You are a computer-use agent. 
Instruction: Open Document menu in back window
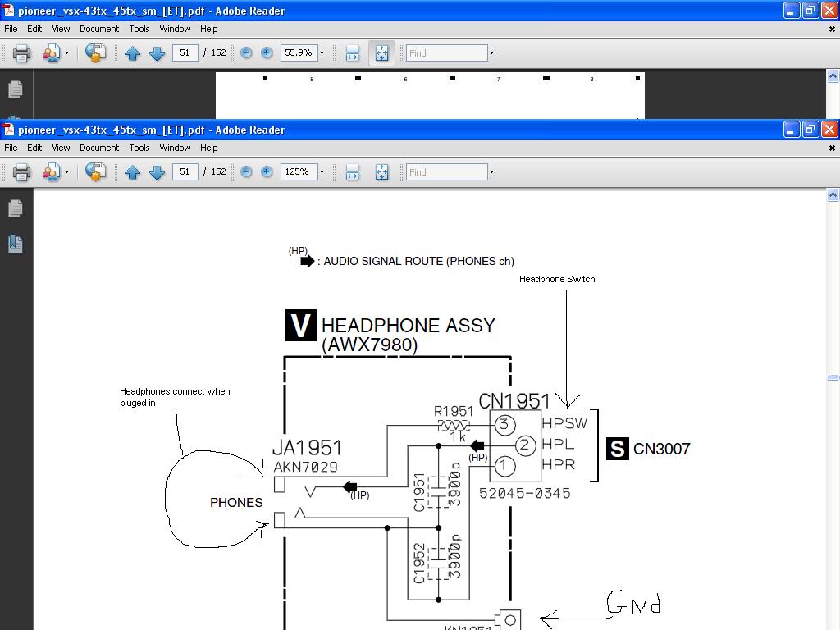point(99,29)
